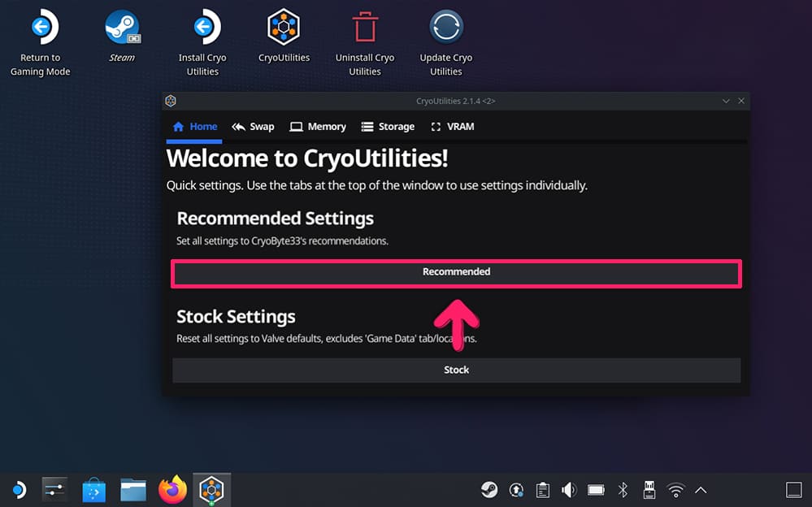This screenshot has height=507, width=812.
Task: Open System Settings from the taskbar
Action: pyautogui.click(x=54, y=489)
